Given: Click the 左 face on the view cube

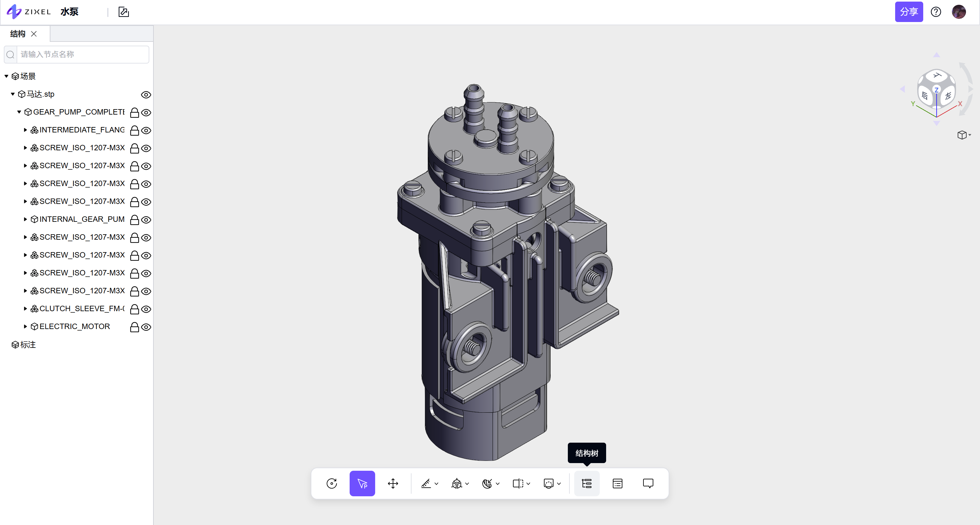Looking at the screenshot, I should [x=948, y=95].
